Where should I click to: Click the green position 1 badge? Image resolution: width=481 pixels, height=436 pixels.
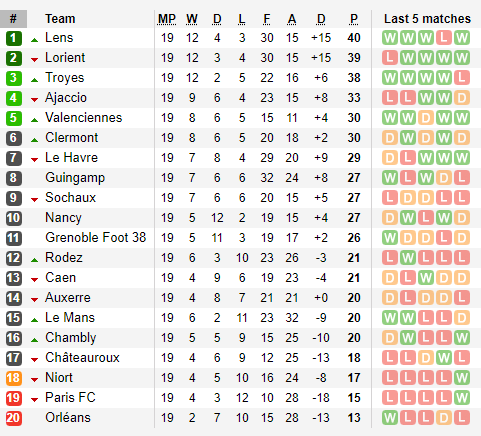point(14,38)
